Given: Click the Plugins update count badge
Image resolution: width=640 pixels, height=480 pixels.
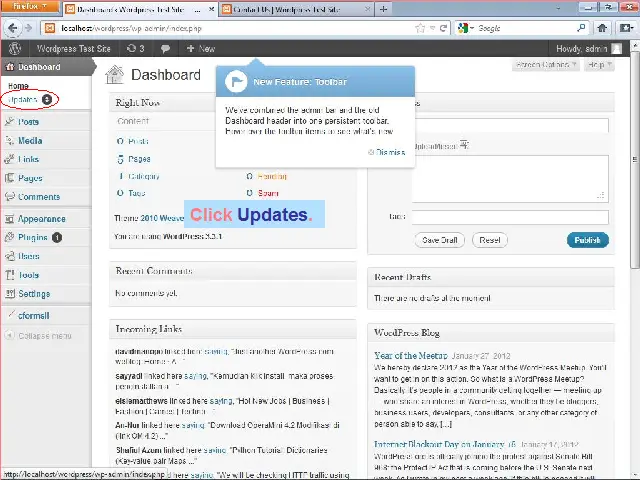Looking at the screenshot, I should point(57,238).
